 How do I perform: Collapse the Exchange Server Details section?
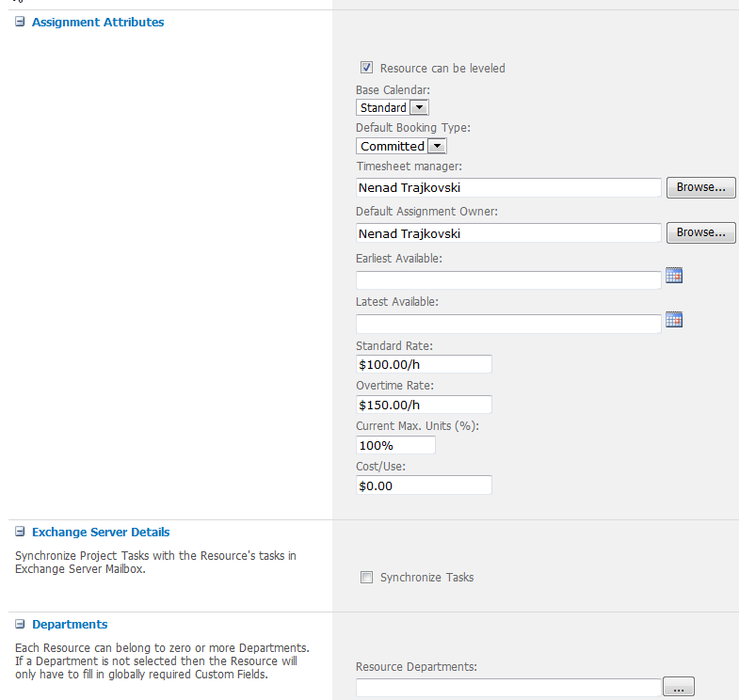pos(20,533)
